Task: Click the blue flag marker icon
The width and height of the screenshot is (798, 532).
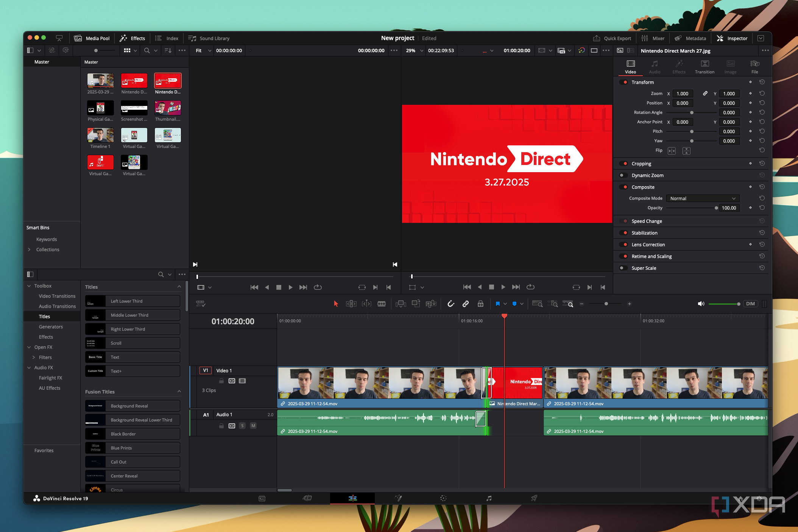Action: tap(497, 304)
